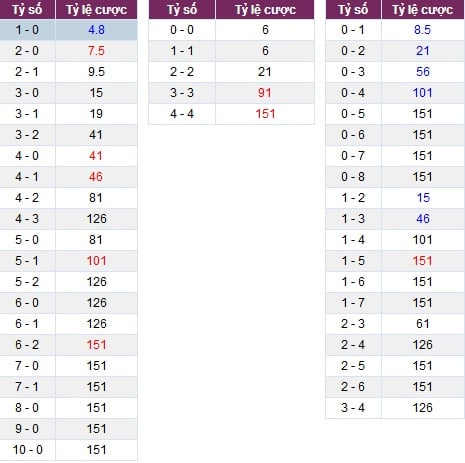The image size is (465, 463).
Task: Choose the 6 odds for draw 0 - 0
Action: point(265,30)
